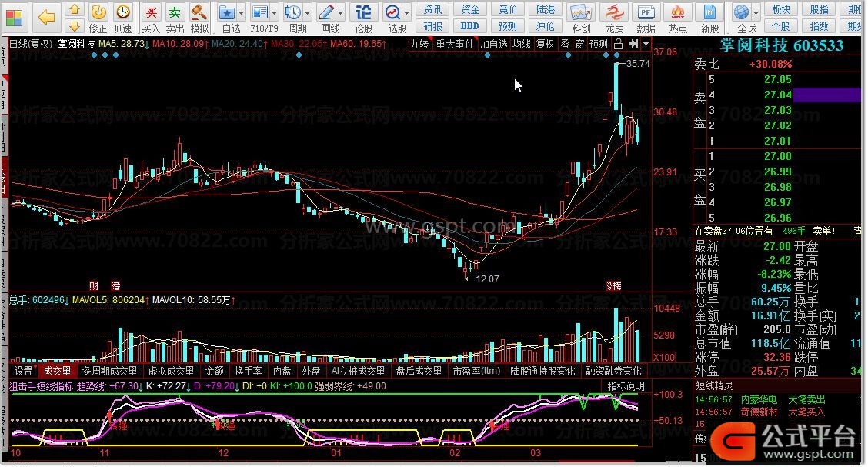Switch to the 融资融券变化 tab
Screen dimensions: 868x467
[613, 372]
